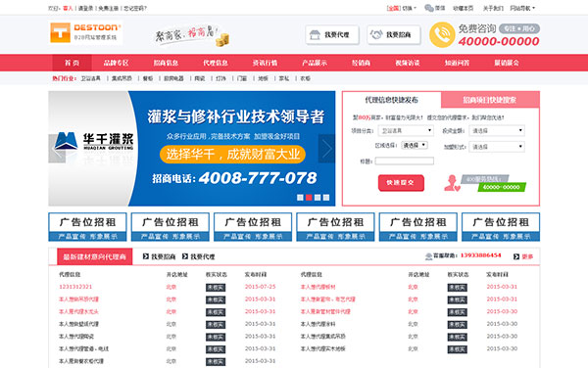
Task: Click the pink person-with-heart hotline icon
Action: tap(452, 183)
